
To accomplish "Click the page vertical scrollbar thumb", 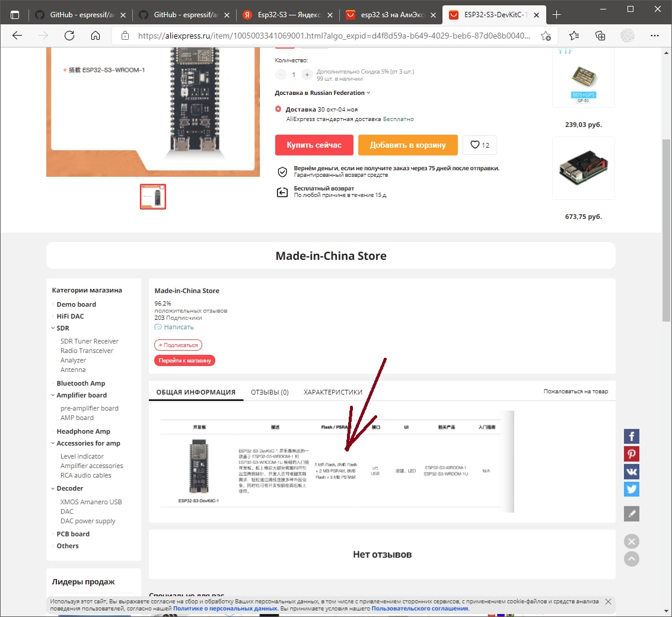I will tap(666, 230).
